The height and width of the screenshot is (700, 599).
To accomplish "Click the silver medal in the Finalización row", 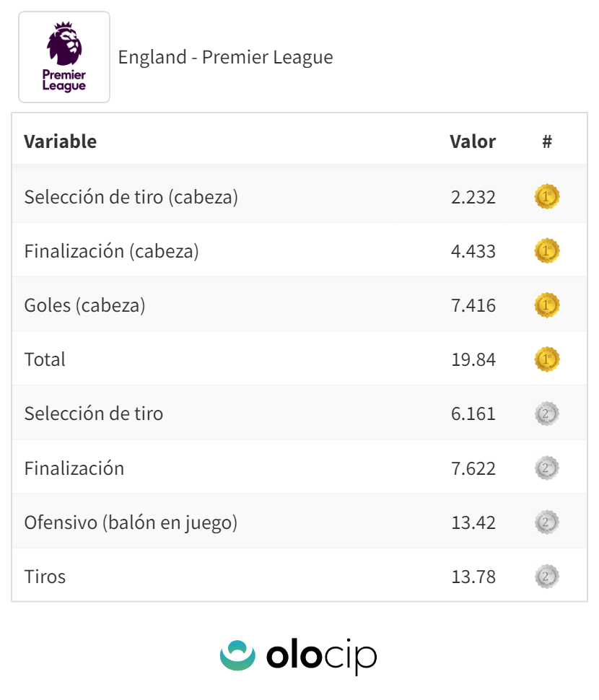I will point(547,468).
